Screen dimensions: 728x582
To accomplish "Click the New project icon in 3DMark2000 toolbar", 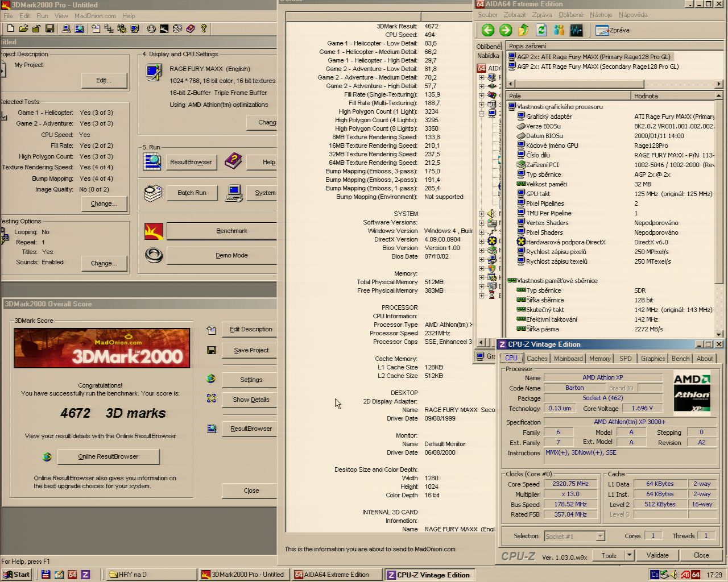I will (x=10, y=28).
